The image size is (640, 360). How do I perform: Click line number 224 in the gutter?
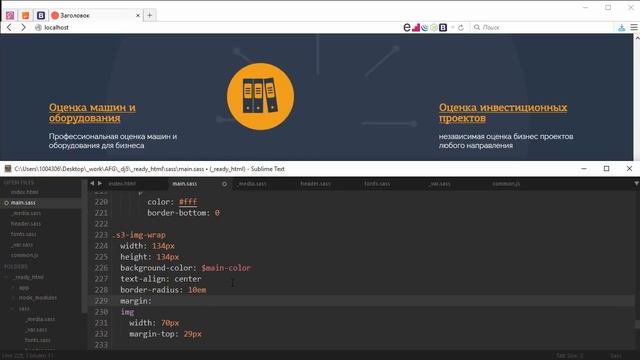[101, 246]
